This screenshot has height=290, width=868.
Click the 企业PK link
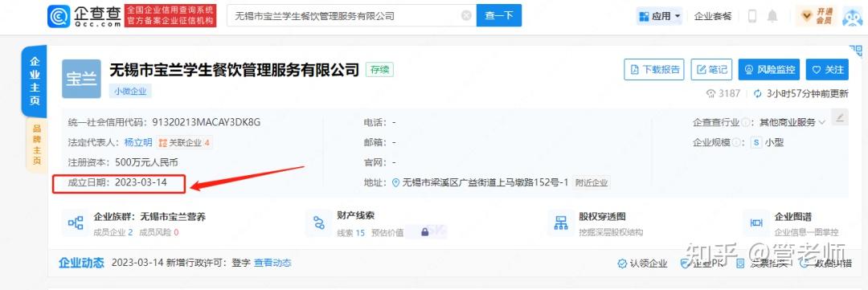point(702,264)
